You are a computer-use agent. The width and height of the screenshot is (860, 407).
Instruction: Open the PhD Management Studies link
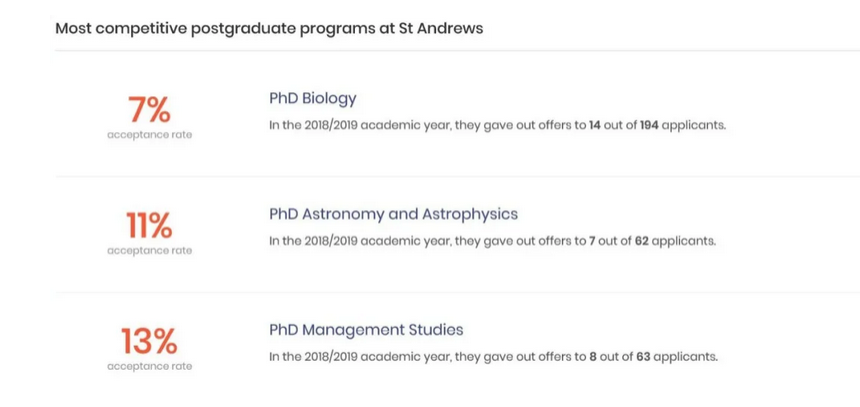(x=366, y=330)
